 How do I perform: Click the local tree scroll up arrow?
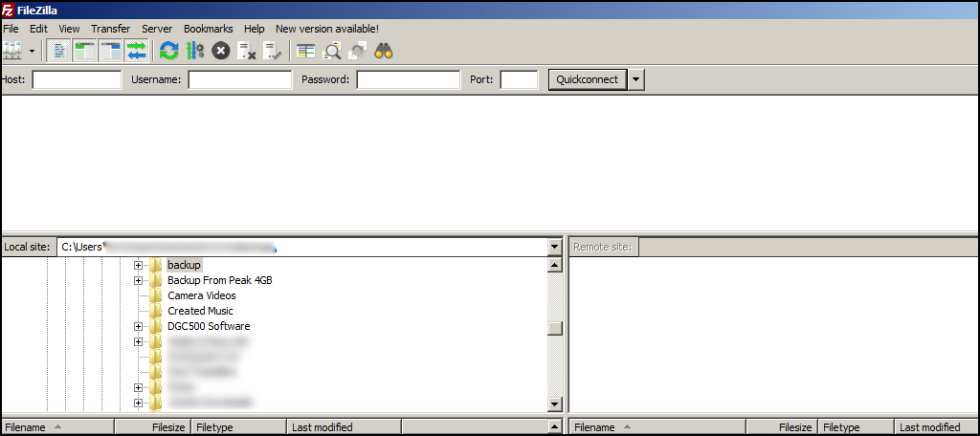point(555,266)
